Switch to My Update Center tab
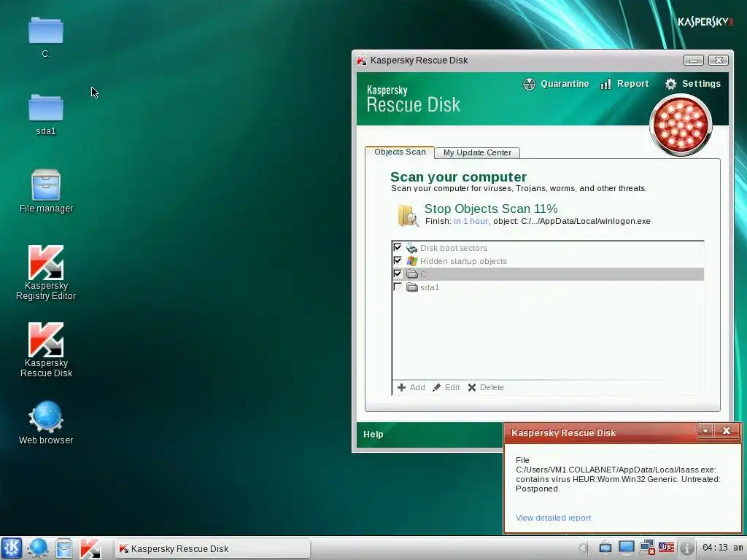The width and height of the screenshot is (747, 560). [x=477, y=152]
